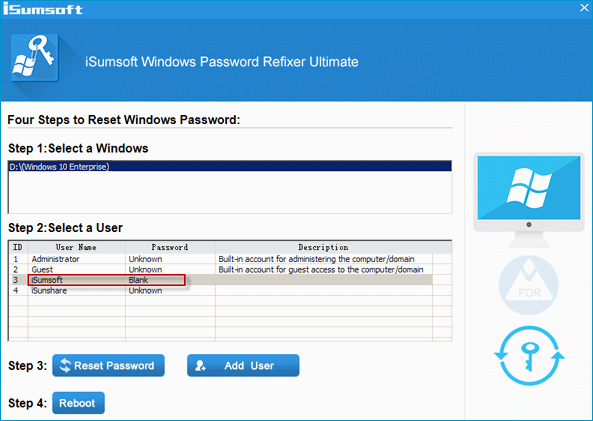Close the iSumsoft window
The image size is (593, 421).
[584, 8]
